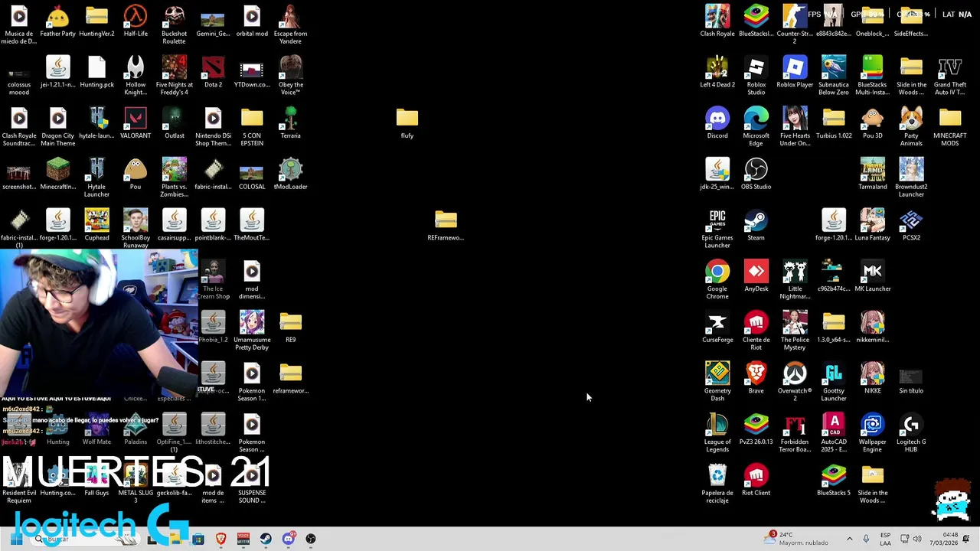The height and width of the screenshot is (551, 980).
Task: Select the REFramework folder in desktop center
Action: click(446, 225)
